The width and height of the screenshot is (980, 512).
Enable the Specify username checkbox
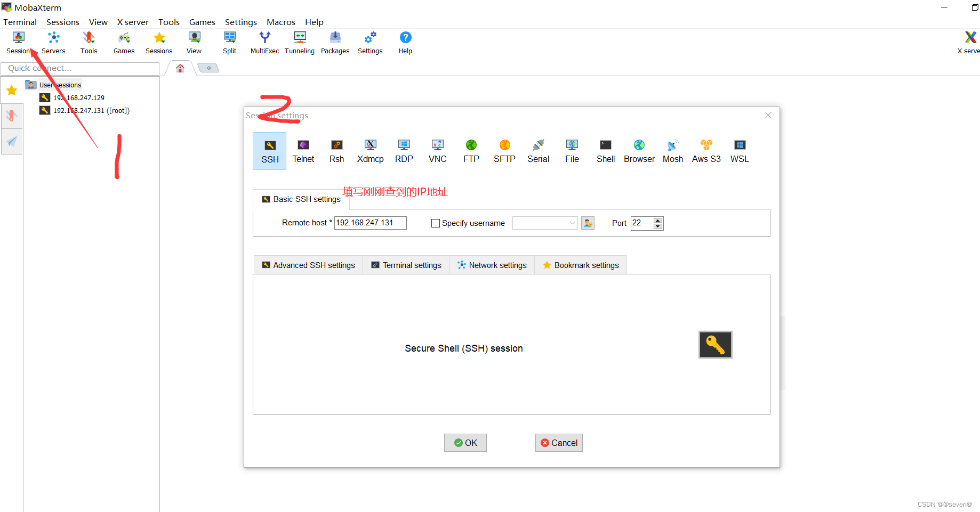pyautogui.click(x=436, y=223)
